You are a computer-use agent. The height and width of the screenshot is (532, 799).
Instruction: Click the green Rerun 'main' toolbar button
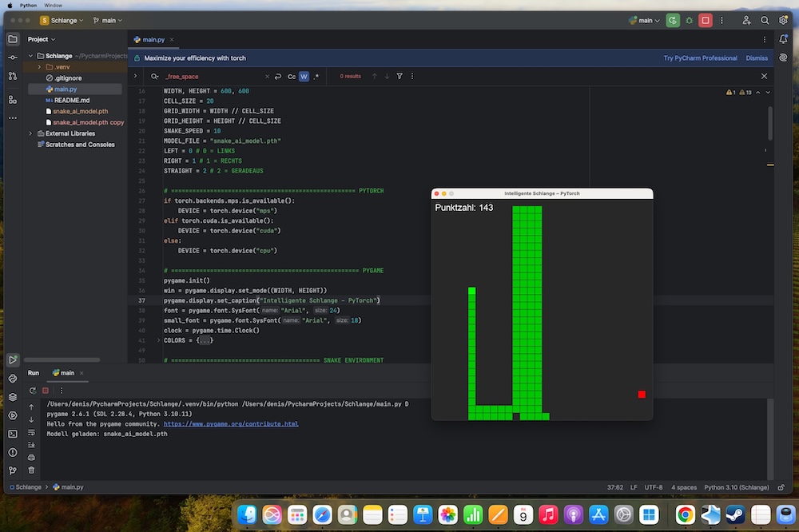click(x=673, y=21)
